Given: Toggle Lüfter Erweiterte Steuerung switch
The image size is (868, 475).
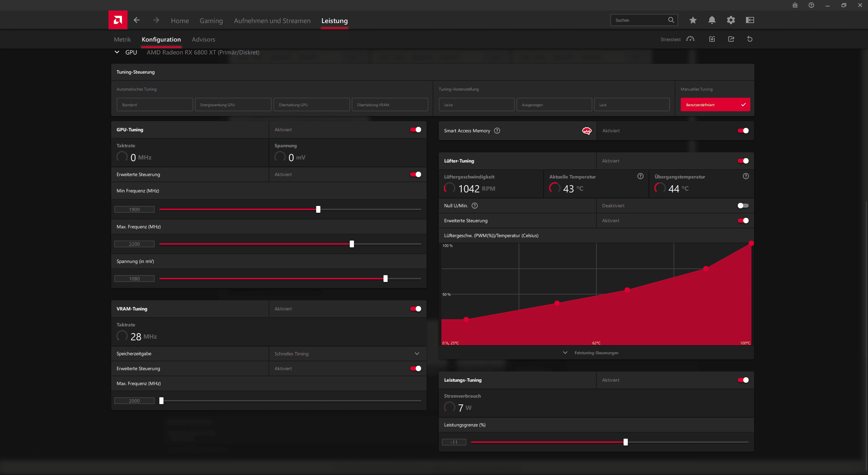Looking at the screenshot, I should click(x=743, y=221).
